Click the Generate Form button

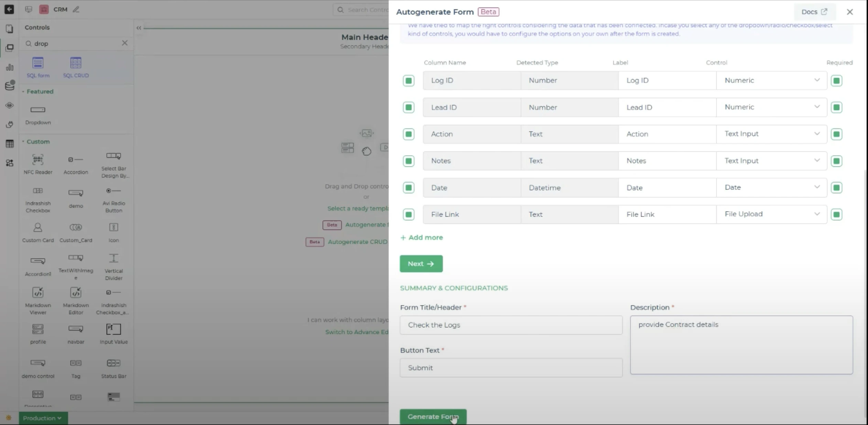pyautogui.click(x=433, y=417)
